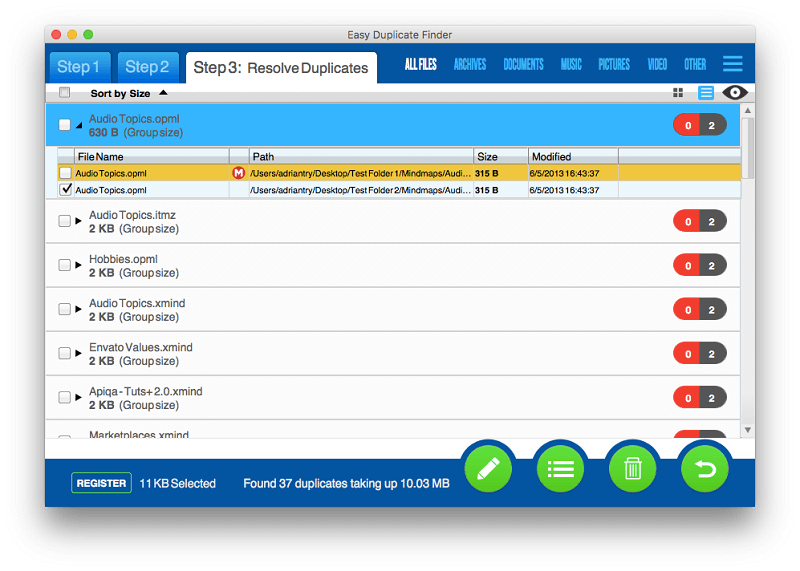The image size is (800, 571).
Task: Click the scrollbar down arrow
Action: pyautogui.click(x=747, y=430)
